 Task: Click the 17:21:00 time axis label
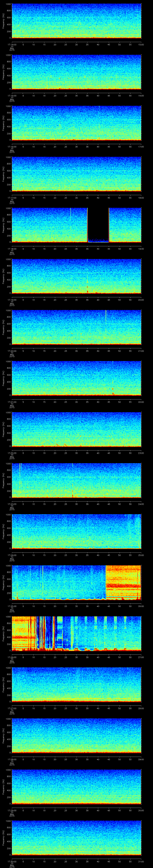coord(12,402)
